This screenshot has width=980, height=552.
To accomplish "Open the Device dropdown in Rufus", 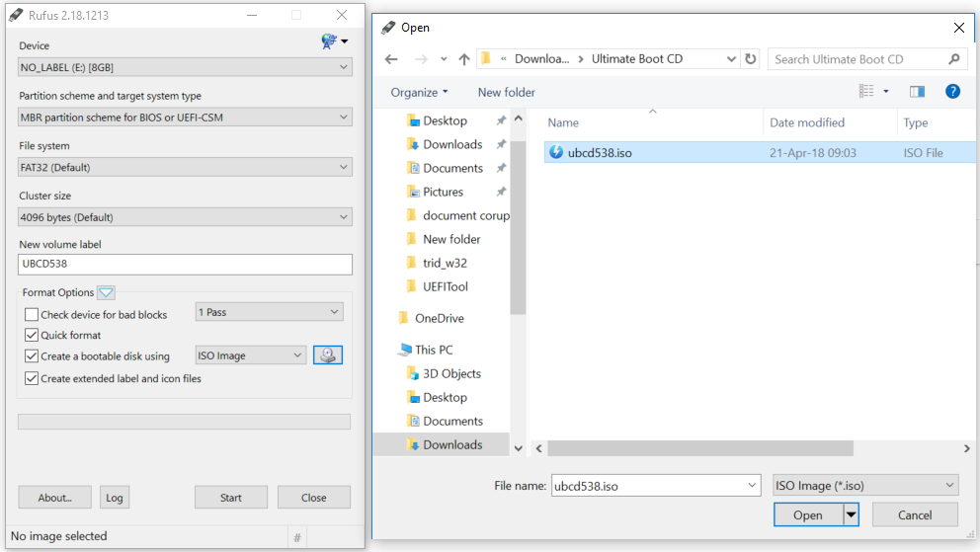I will pyautogui.click(x=185, y=67).
